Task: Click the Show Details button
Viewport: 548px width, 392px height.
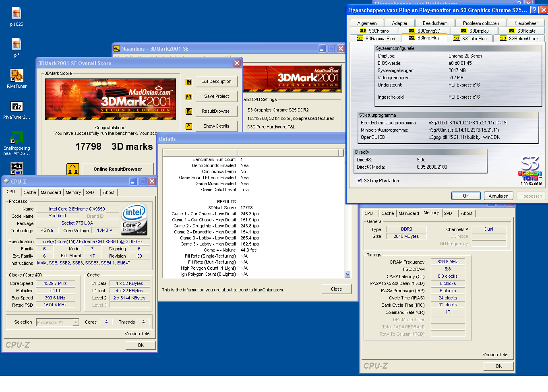Action: tap(217, 126)
